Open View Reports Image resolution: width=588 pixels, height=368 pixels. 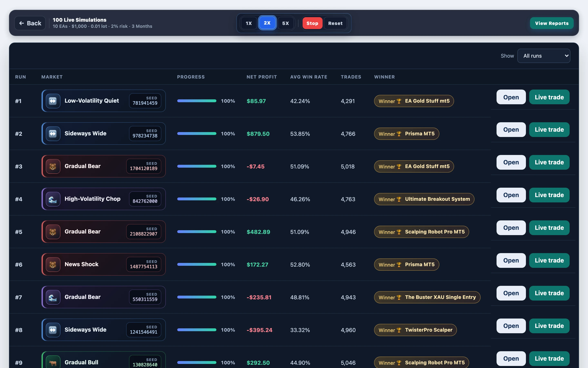551,23
